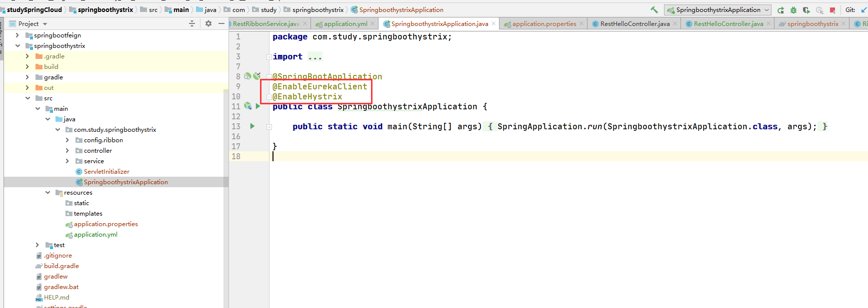Expand the springbootfeign module
The image size is (868, 308).
coord(17,35)
